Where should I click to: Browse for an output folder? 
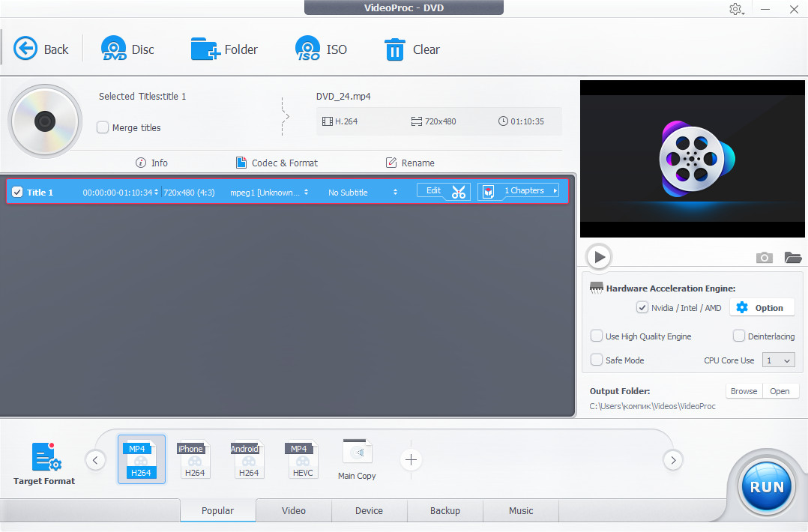click(744, 391)
